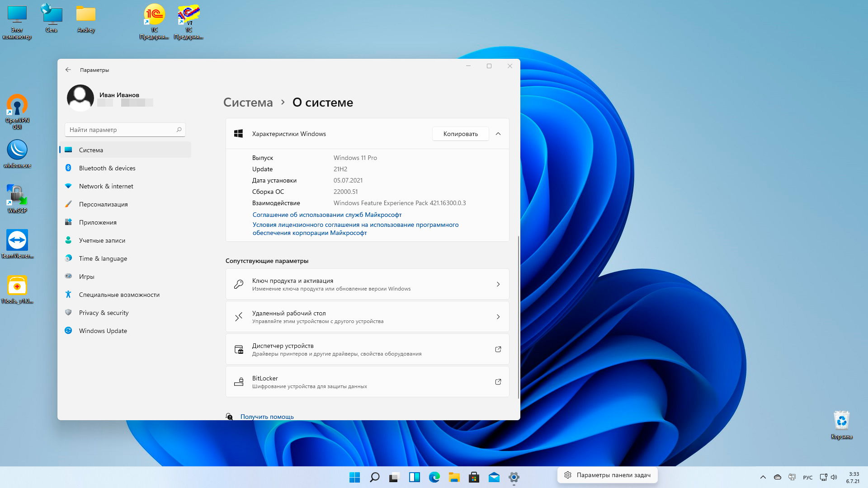Open Windows Update settings category
The width and height of the screenshot is (868, 488).
(x=103, y=331)
